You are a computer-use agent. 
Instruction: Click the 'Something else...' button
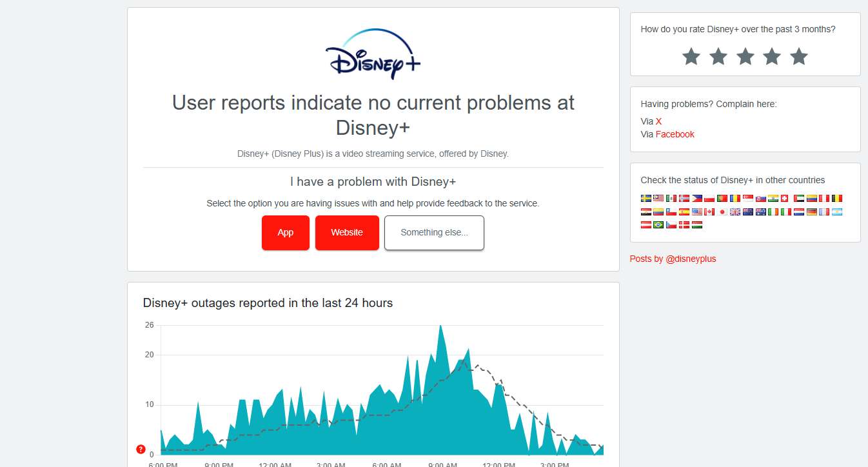coord(434,232)
